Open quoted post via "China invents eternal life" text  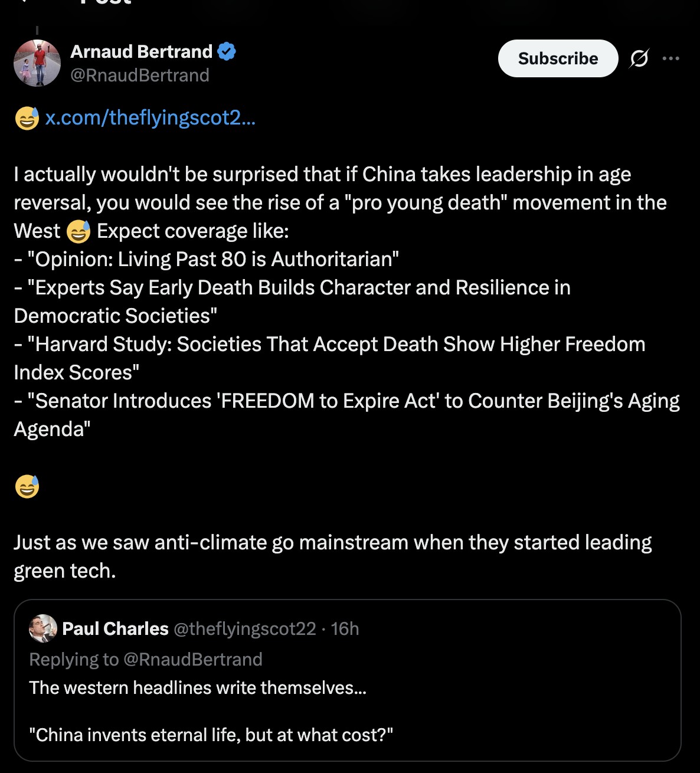coord(211,735)
